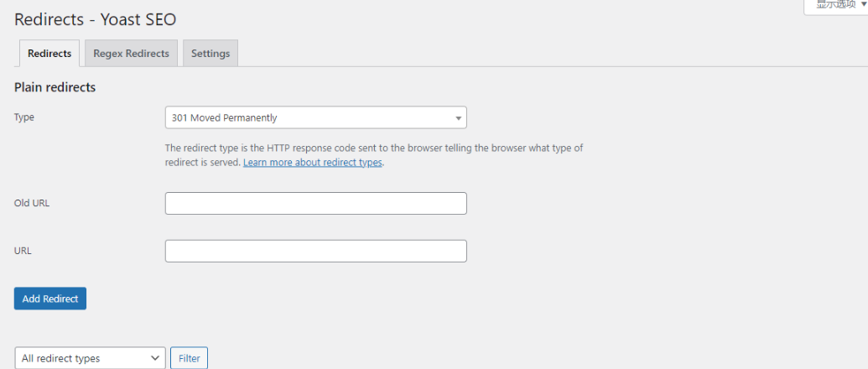Click the redirect type description paragraph
Image resolution: width=868 pixels, height=369 pixels.
374,155
